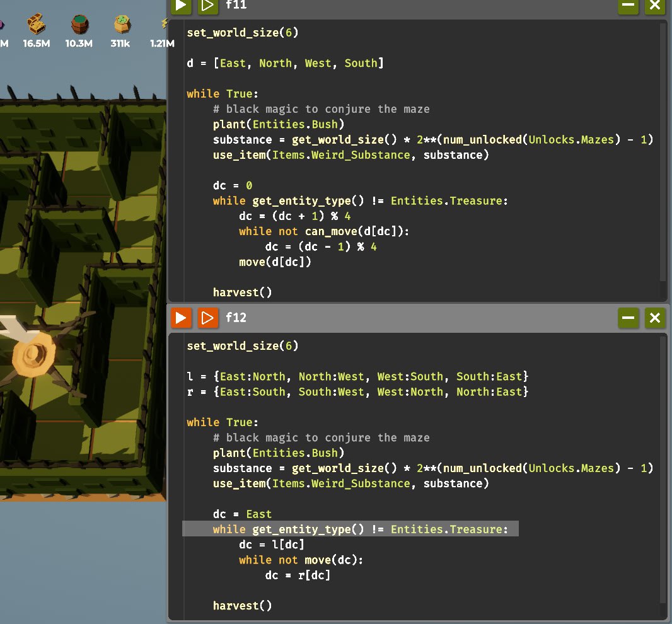
Task: Run the f11 script with filled play button
Action: pos(181,6)
